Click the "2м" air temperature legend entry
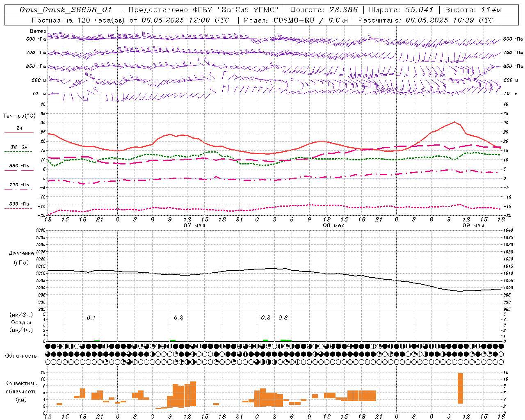Image resolution: width=525 pixels, height=420 pixels. click(x=19, y=128)
